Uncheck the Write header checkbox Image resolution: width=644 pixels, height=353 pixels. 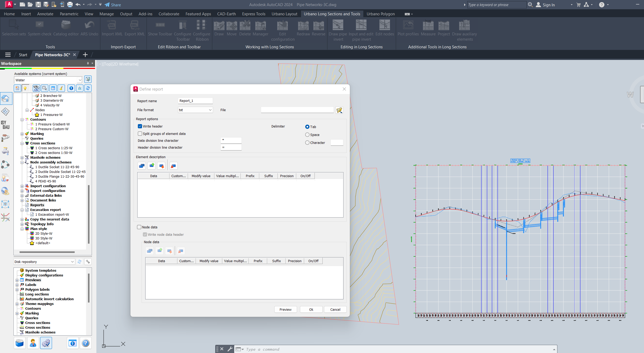pos(140,126)
